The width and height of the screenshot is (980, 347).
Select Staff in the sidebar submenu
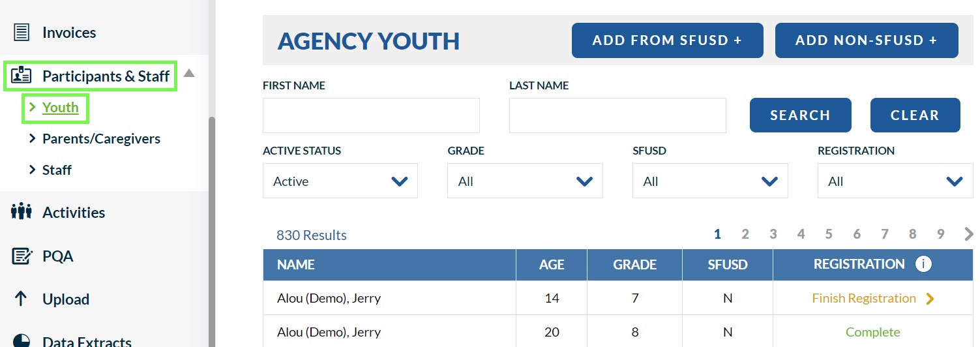click(57, 170)
